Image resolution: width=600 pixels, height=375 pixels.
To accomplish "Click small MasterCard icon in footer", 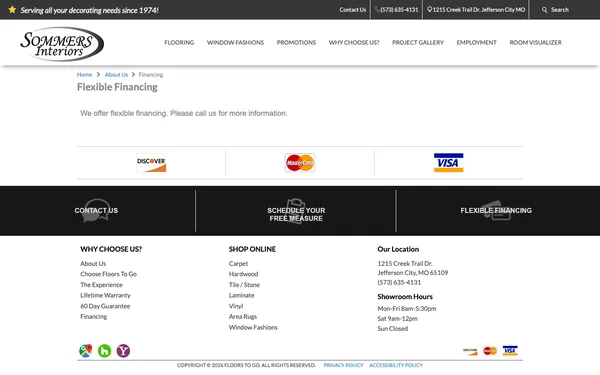I will coord(490,351).
